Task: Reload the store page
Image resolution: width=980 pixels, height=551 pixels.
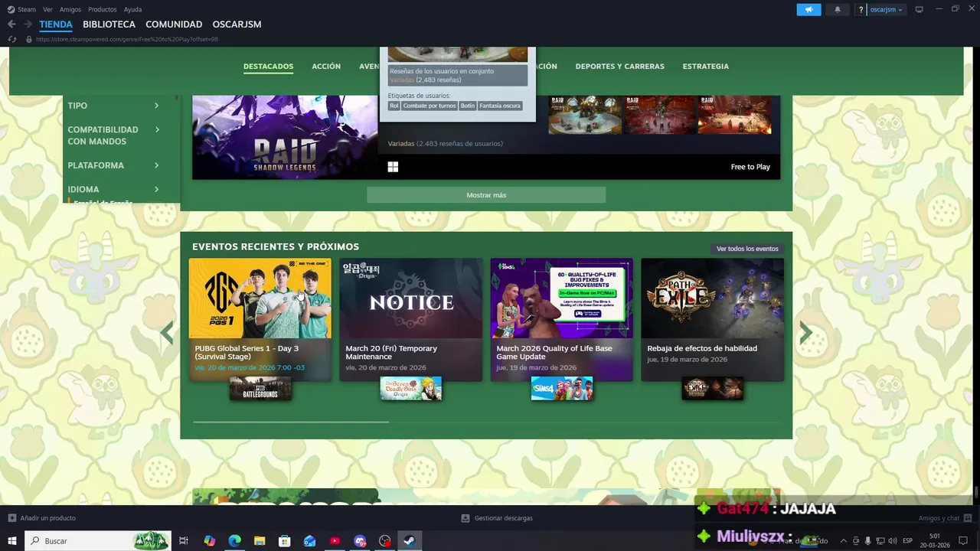Action: pyautogui.click(x=12, y=39)
